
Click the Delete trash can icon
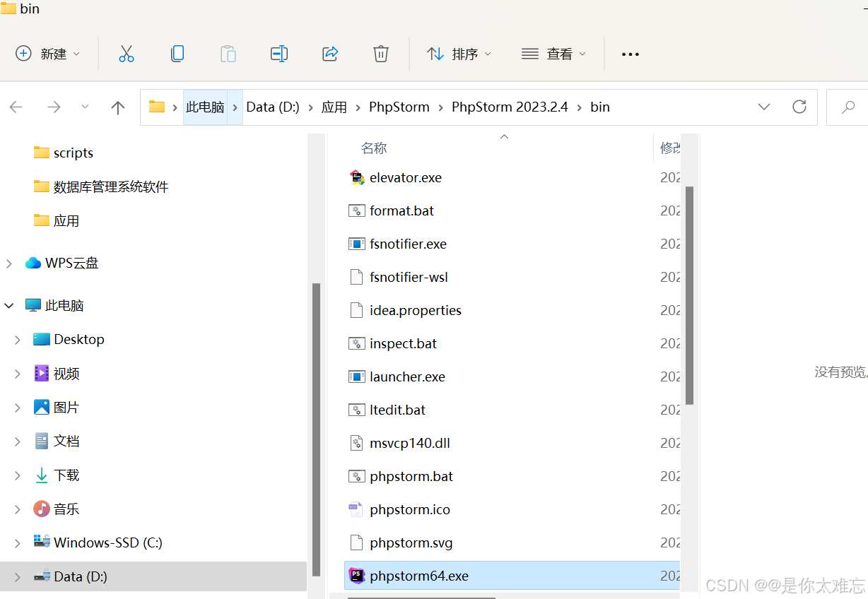pyautogui.click(x=381, y=54)
